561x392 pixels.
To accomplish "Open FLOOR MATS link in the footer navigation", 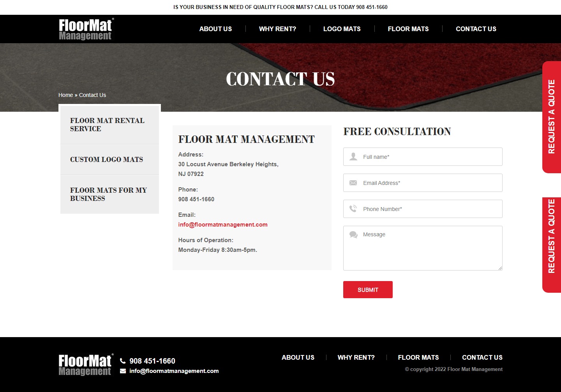I will pyautogui.click(x=418, y=357).
